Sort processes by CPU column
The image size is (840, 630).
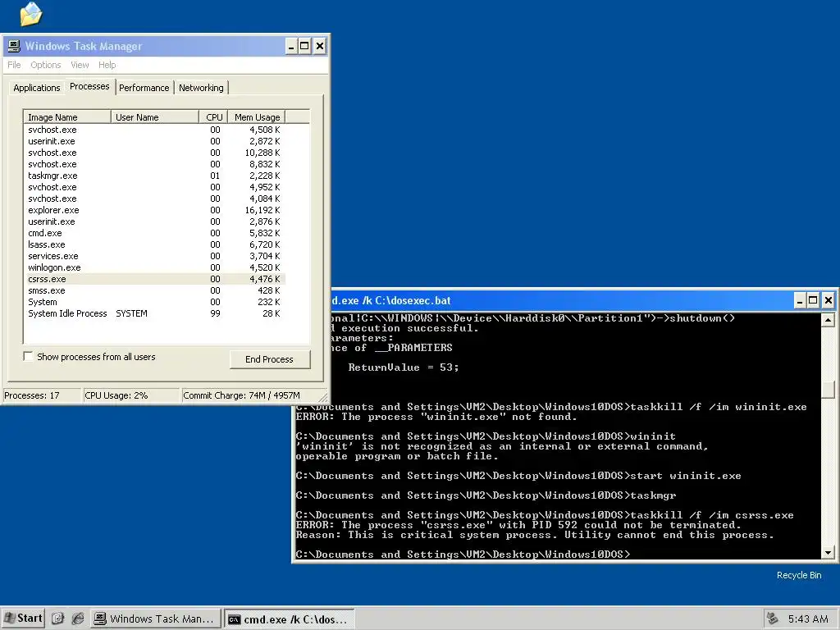click(214, 117)
